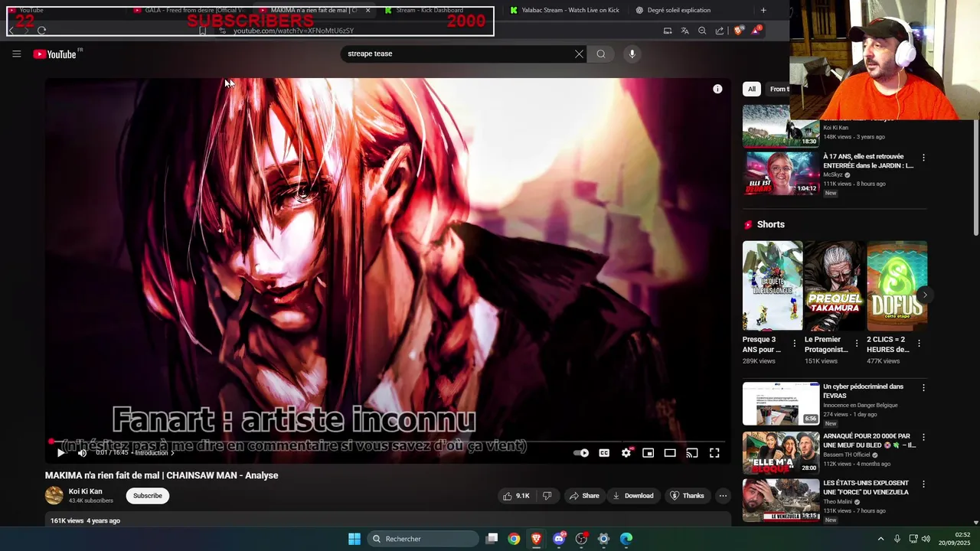Dislike the video with thumbs down
Viewport: 980px width, 551px height.
pyautogui.click(x=547, y=496)
